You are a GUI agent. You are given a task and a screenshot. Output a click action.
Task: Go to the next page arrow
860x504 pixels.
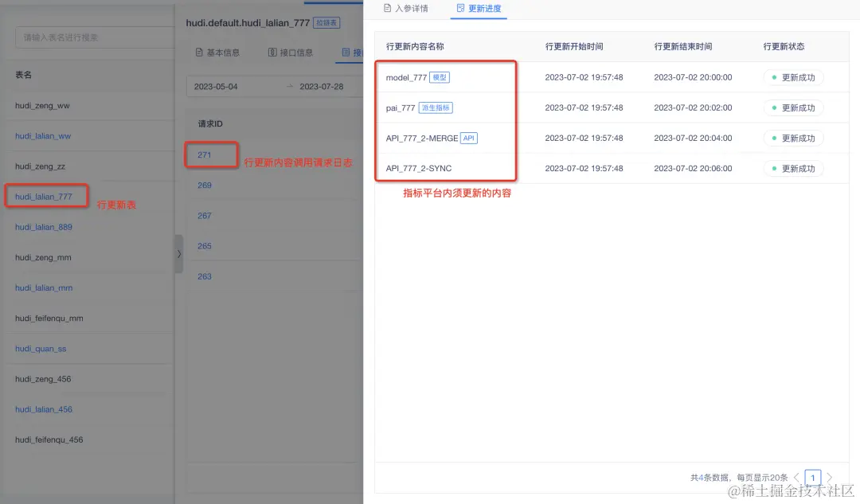coord(829,477)
